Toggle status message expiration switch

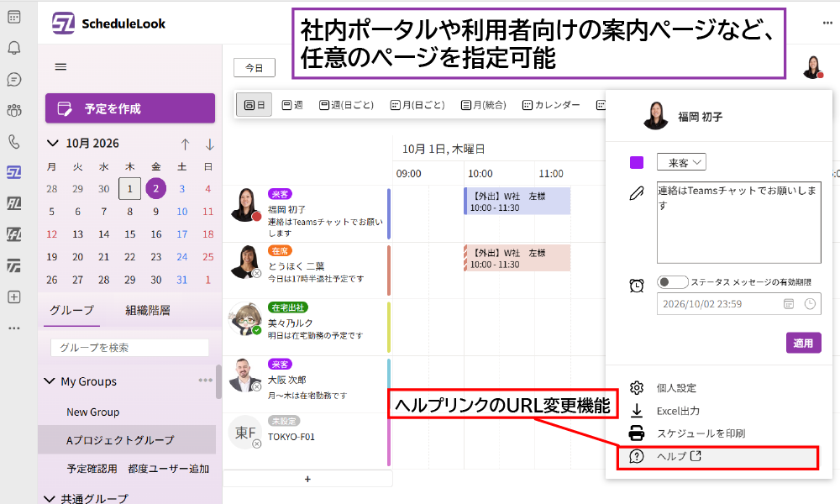pos(672,281)
